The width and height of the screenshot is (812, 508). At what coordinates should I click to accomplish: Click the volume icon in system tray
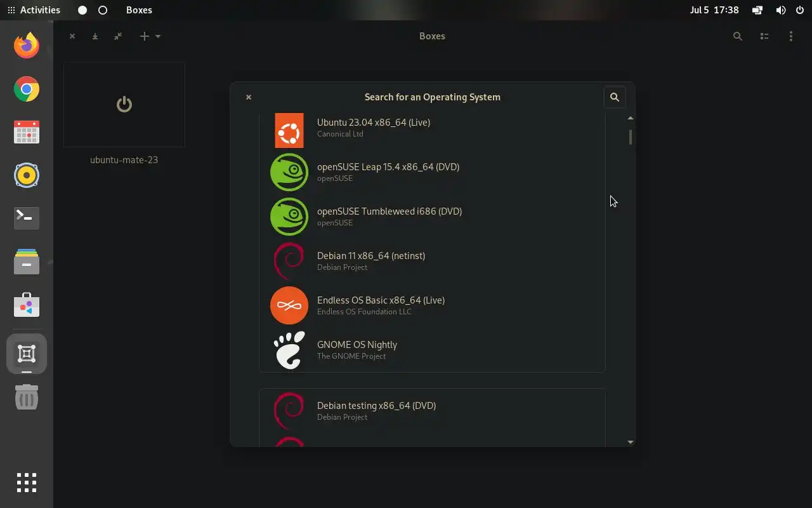[781, 10]
